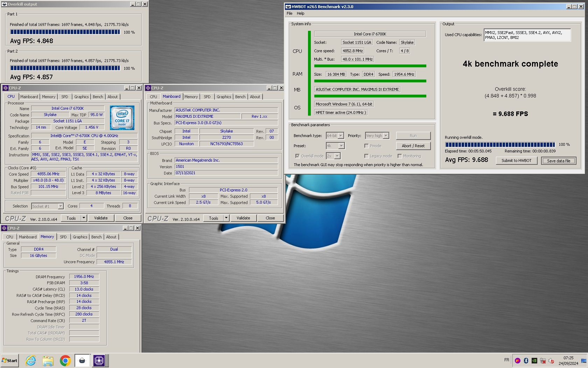Click the FR language indicator
The width and height of the screenshot is (588, 368).
(x=507, y=360)
